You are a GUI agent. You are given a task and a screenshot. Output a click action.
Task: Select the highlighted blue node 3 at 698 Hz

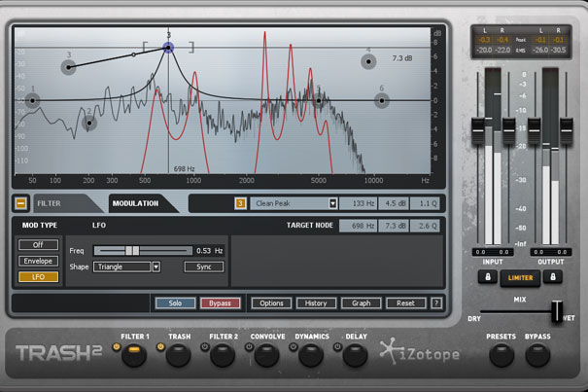coord(168,48)
